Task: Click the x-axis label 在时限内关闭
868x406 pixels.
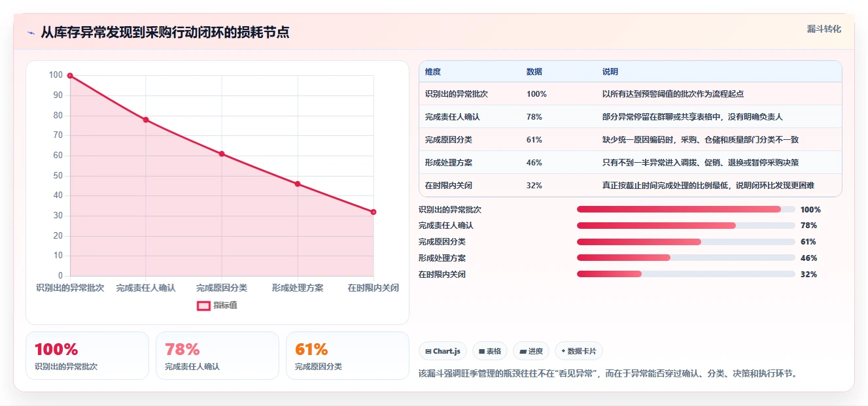Action: coord(373,288)
